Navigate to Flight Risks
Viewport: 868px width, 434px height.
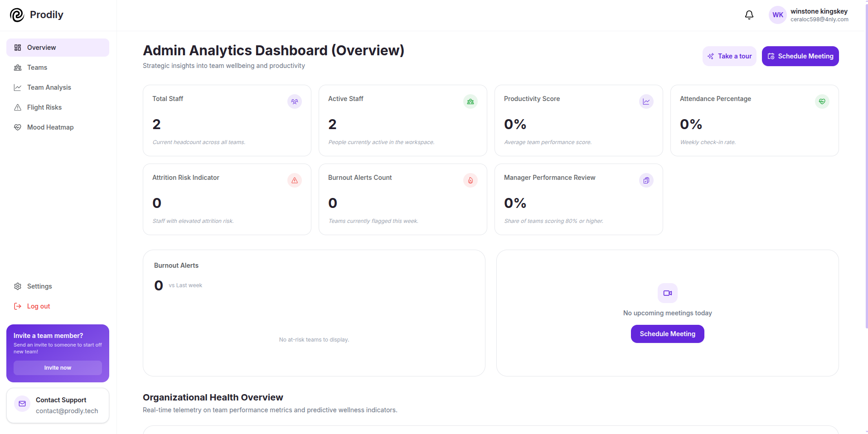point(58,107)
